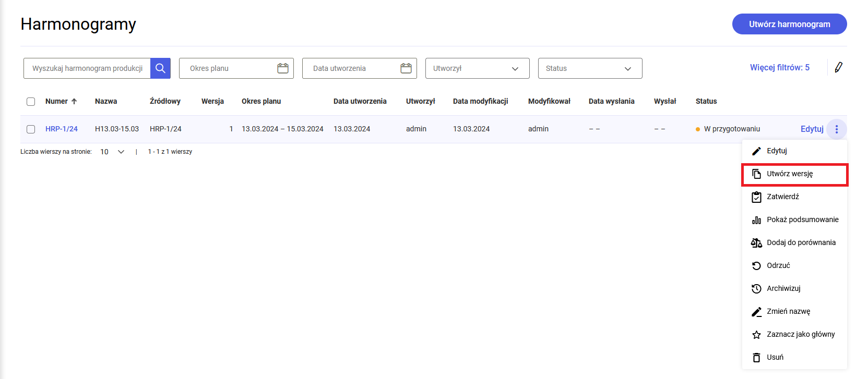
Task: Sort by the Źródłowy column header
Action: coord(165,101)
